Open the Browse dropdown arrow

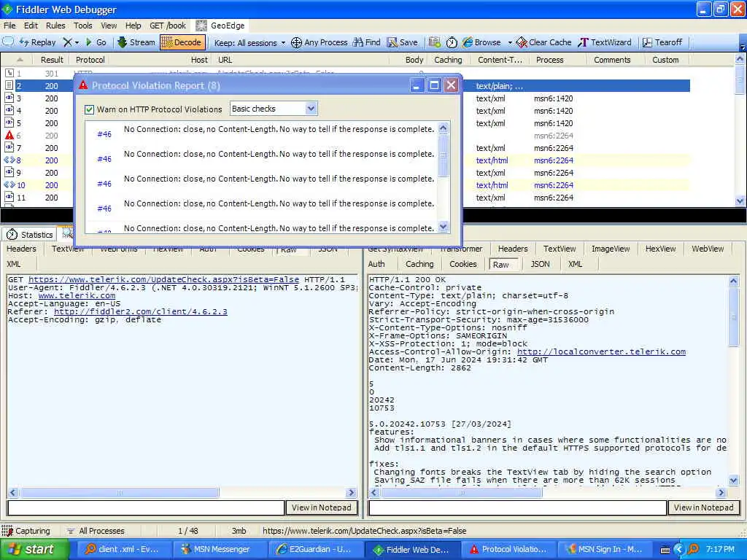(510, 42)
